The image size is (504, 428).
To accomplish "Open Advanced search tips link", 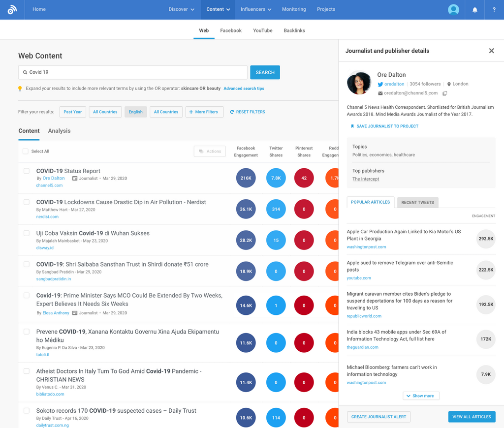I will (244, 89).
